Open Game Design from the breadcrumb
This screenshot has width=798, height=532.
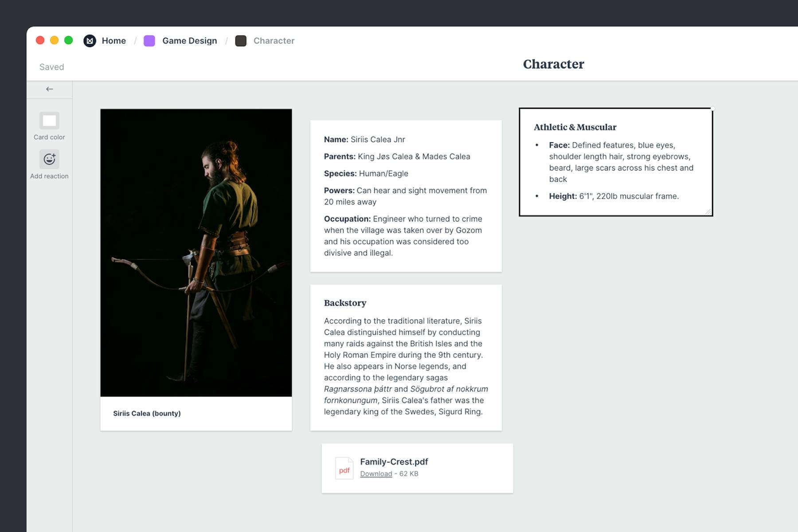[x=189, y=40]
